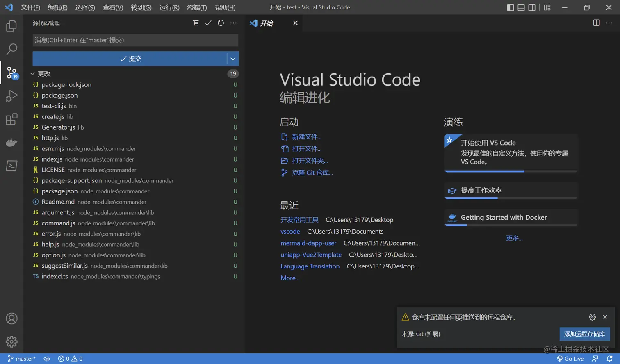Click the Go Live status bar item
This screenshot has height=364, width=620.
[x=570, y=359]
